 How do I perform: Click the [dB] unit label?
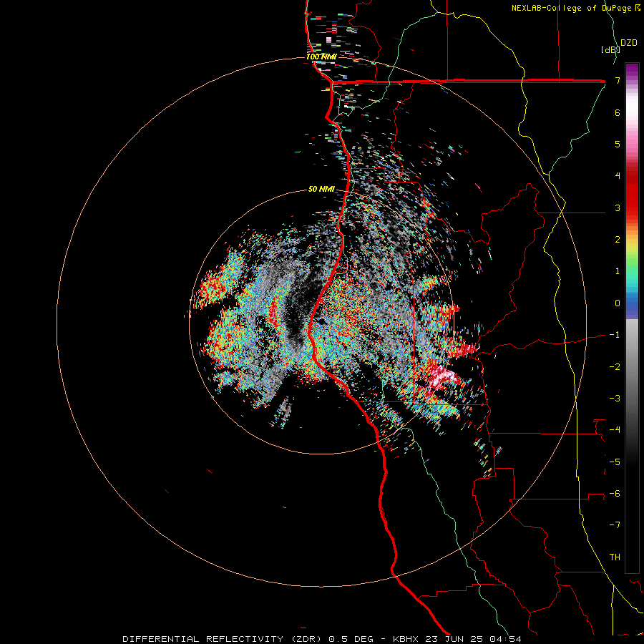[x=610, y=49]
